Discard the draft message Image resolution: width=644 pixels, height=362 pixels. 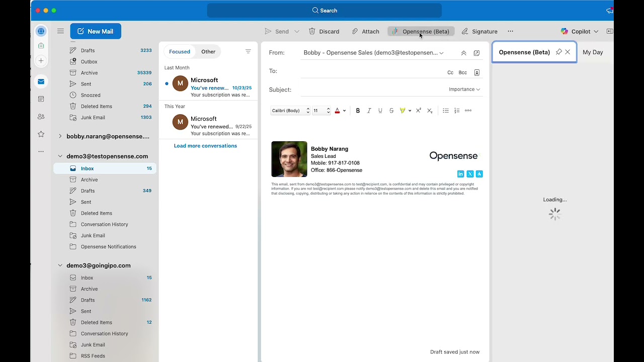click(324, 31)
